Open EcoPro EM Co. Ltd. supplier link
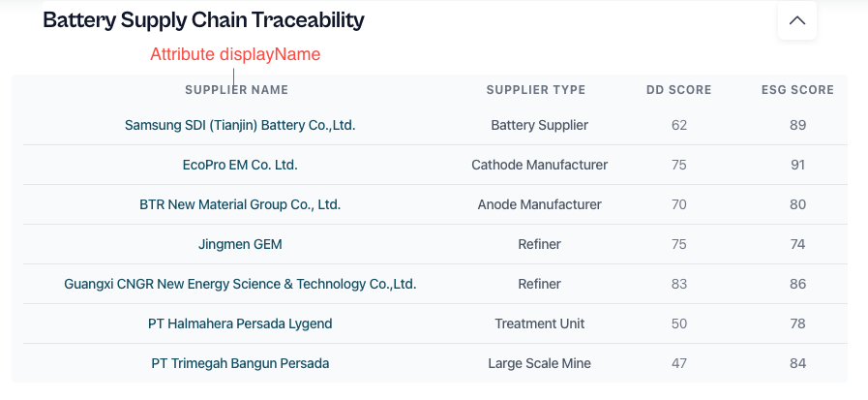The height and width of the screenshot is (400, 868). [240, 165]
